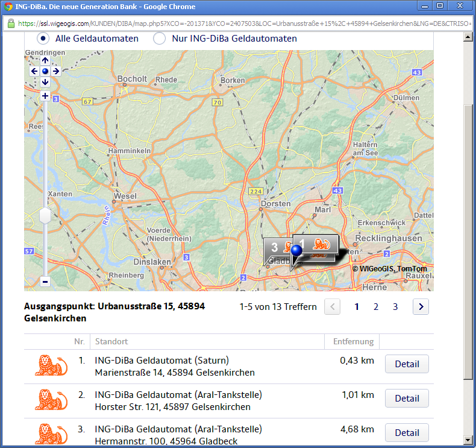
Task: Pan the map down with south arrow
Action: 45,82
